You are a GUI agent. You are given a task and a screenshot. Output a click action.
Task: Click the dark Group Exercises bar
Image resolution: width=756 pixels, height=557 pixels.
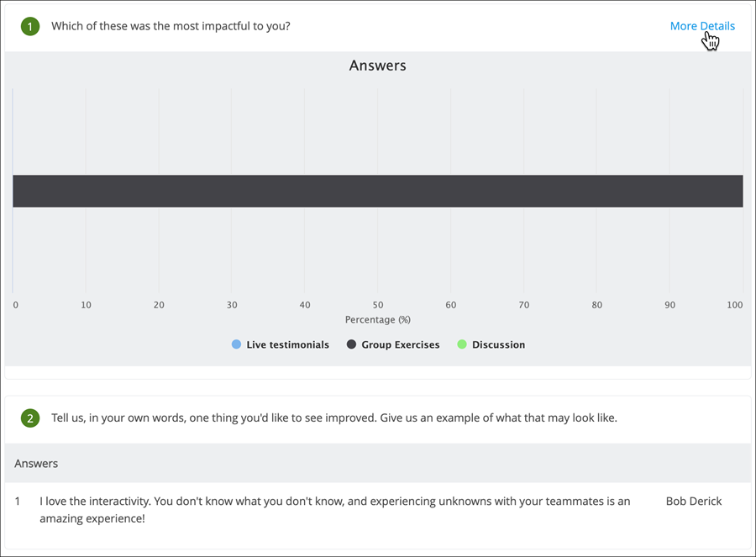point(377,191)
